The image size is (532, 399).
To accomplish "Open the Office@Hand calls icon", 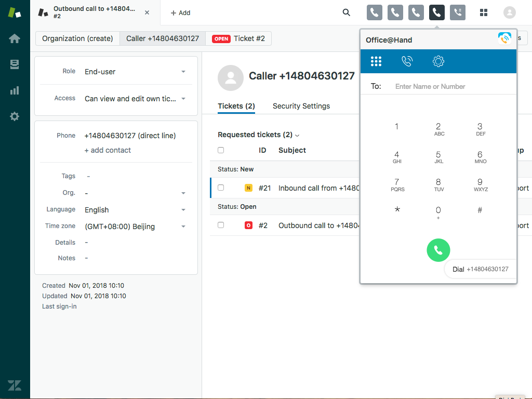I will pyautogui.click(x=407, y=61).
